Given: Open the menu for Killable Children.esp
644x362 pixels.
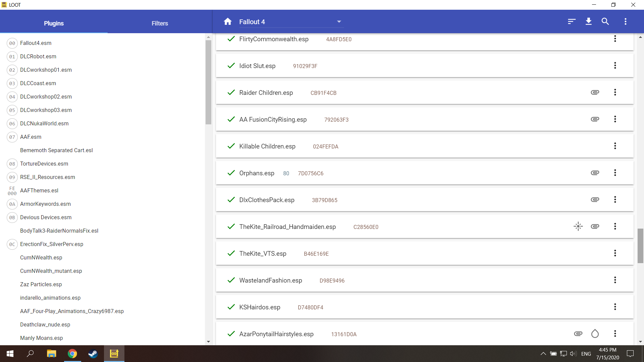Looking at the screenshot, I should (x=615, y=146).
